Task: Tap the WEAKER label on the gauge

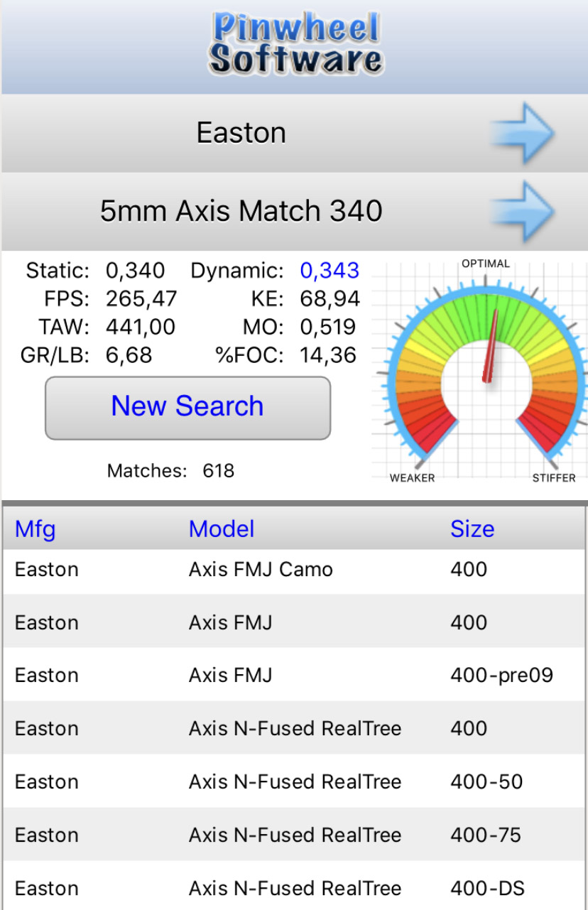Action: tap(412, 478)
